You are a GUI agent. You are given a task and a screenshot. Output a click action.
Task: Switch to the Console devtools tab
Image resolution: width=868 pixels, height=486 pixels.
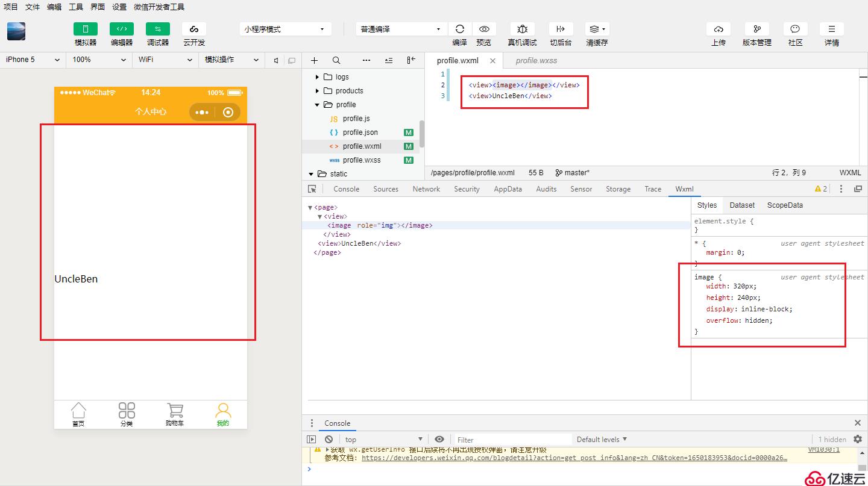346,189
